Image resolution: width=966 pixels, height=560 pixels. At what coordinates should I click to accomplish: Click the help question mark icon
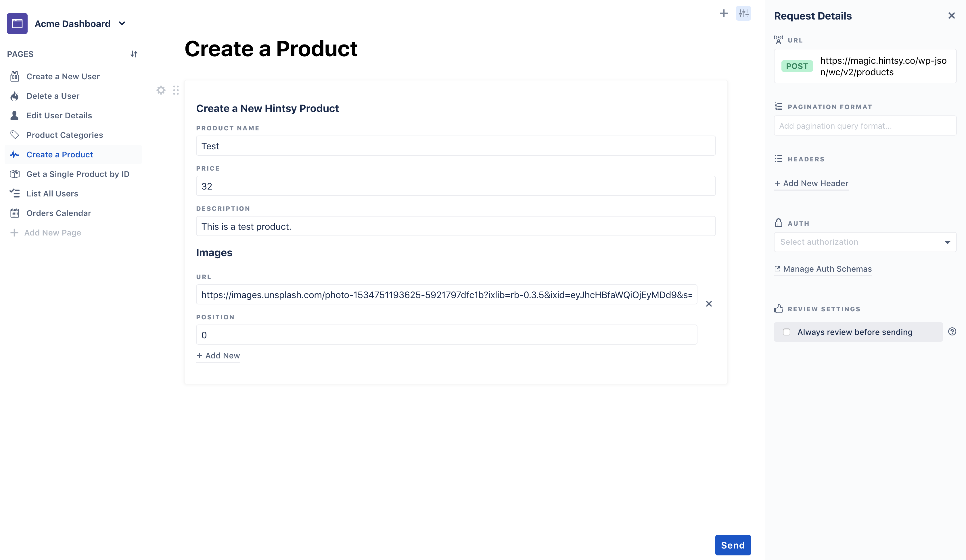pyautogui.click(x=952, y=332)
